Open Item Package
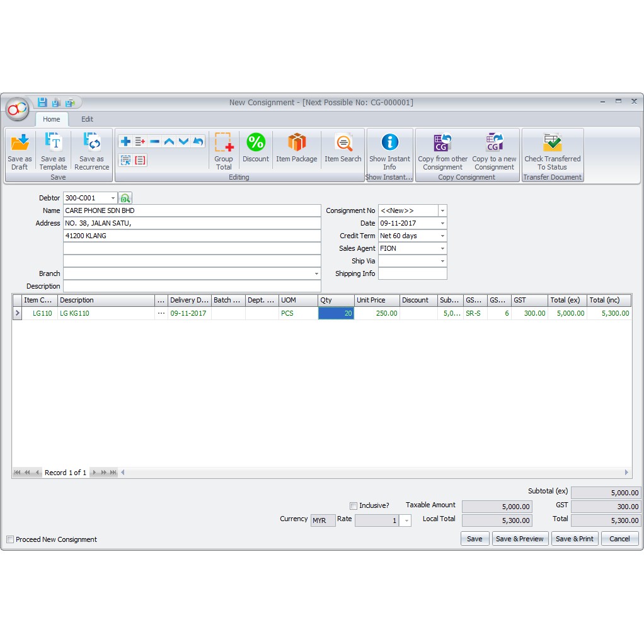The width and height of the screenshot is (644, 644). 297,148
